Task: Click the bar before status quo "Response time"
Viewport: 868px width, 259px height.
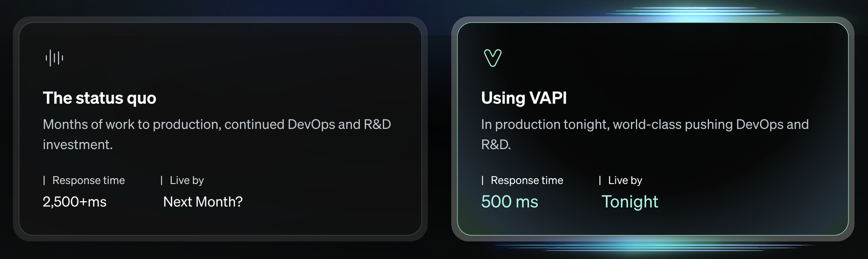Action: click(x=44, y=180)
